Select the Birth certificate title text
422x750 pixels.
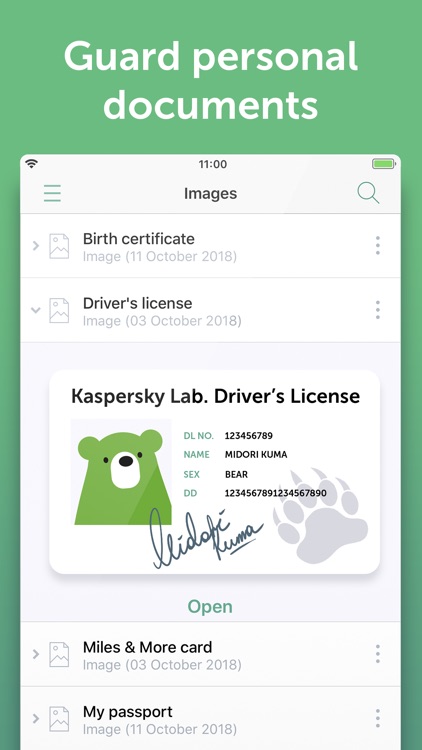pyautogui.click(x=139, y=239)
